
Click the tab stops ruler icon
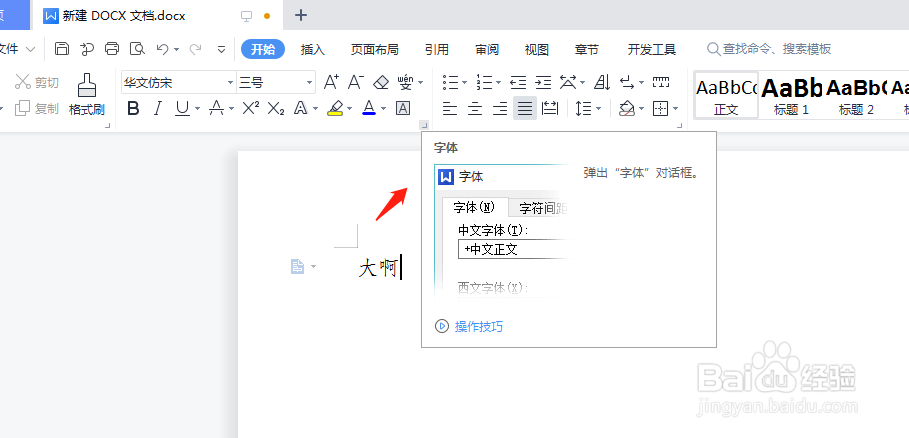click(661, 82)
